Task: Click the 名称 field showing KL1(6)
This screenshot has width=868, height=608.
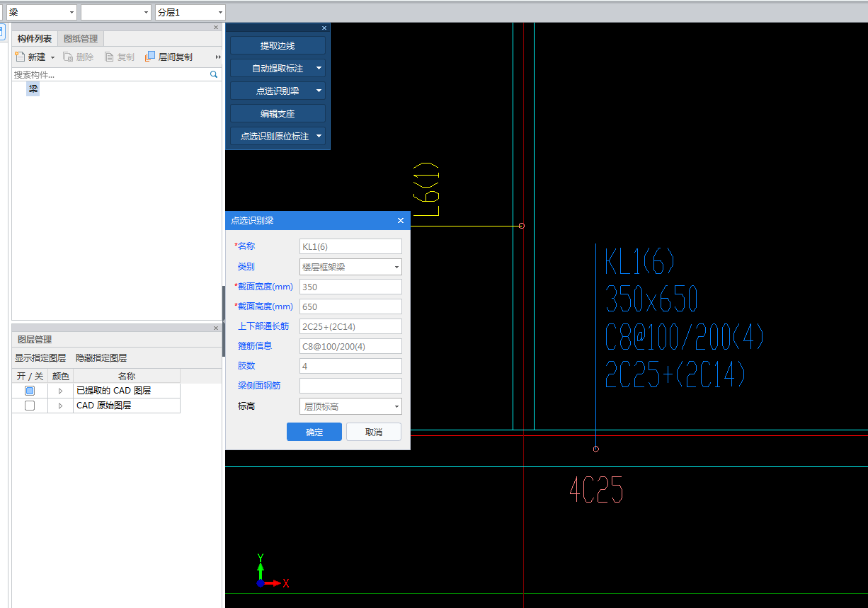Action: (350, 246)
